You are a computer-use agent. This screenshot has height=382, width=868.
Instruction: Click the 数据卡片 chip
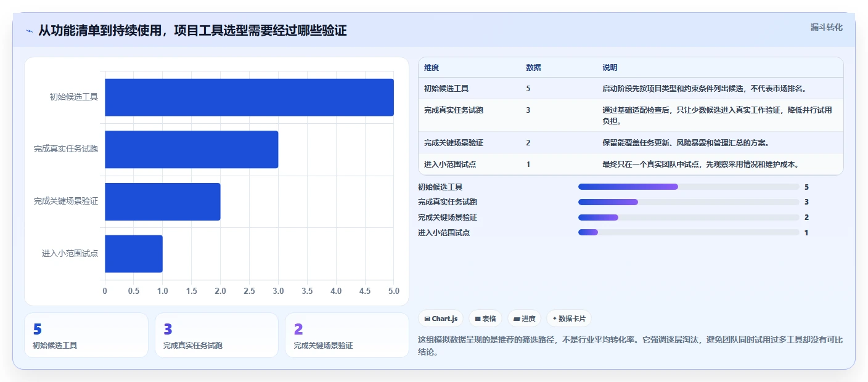click(569, 319)
